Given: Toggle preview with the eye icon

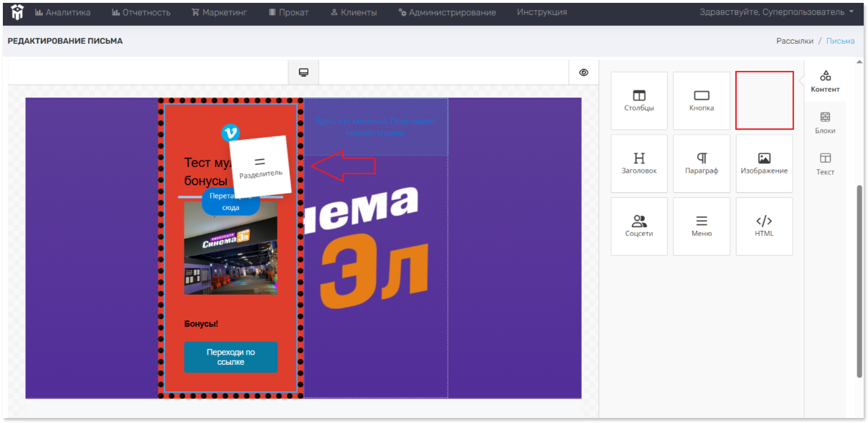Looking at the screenshot, I should (584, 72).
